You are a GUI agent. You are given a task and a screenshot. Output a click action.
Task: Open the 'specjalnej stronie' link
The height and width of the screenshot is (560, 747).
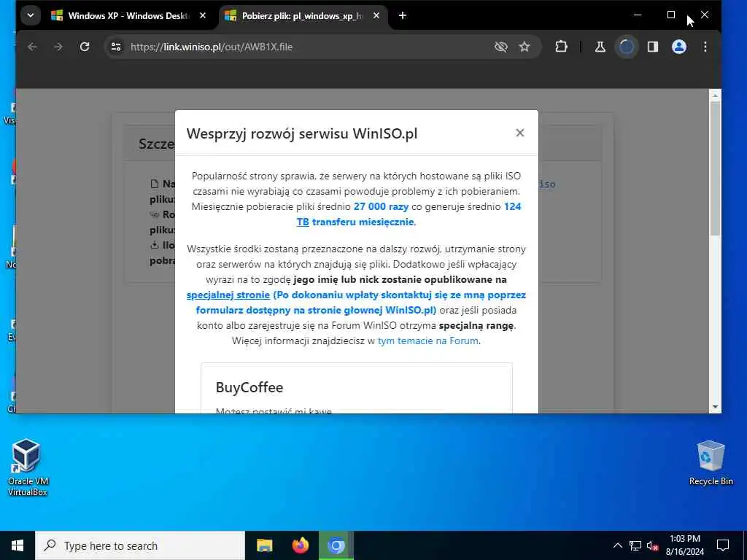[x=228, y=295]
